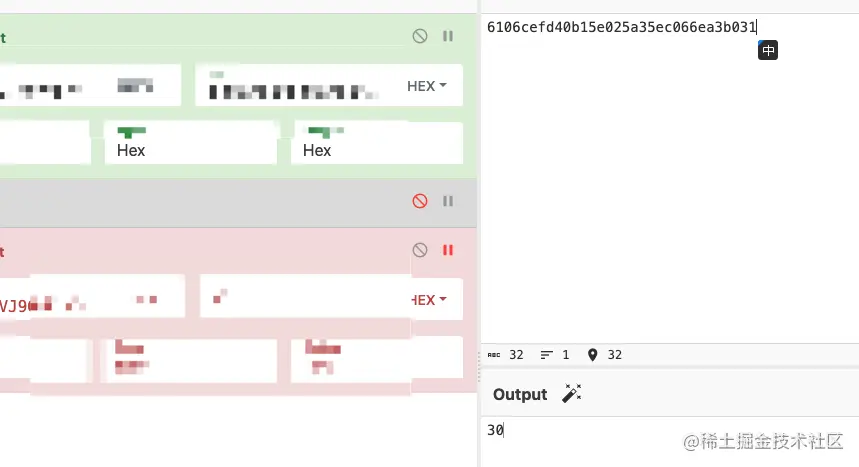Click the Chinese input method indicator
The image size is (859, 467).
768,50
